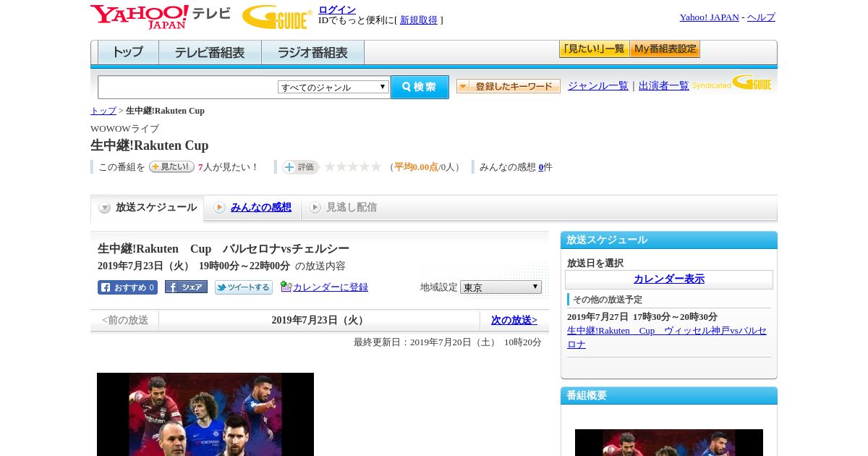Open the カレンダーに登録 link

(331, 287)
